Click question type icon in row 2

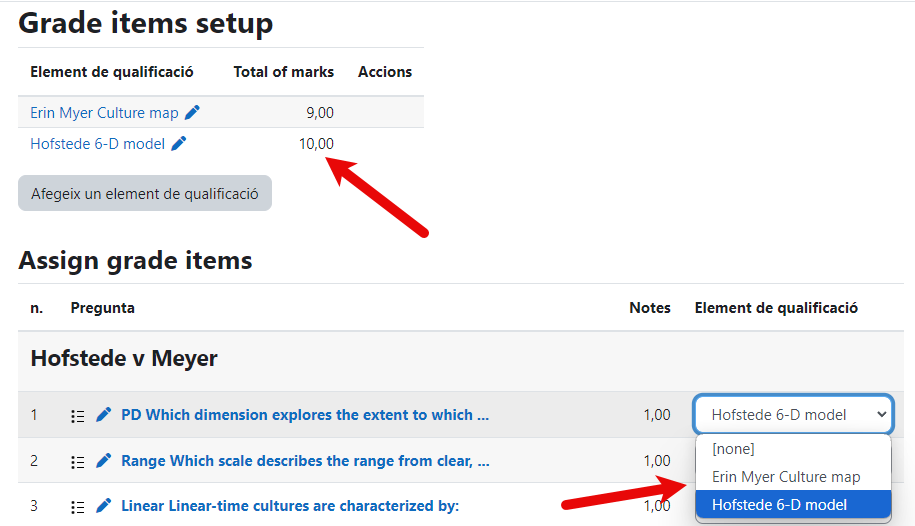coord(78,461)
